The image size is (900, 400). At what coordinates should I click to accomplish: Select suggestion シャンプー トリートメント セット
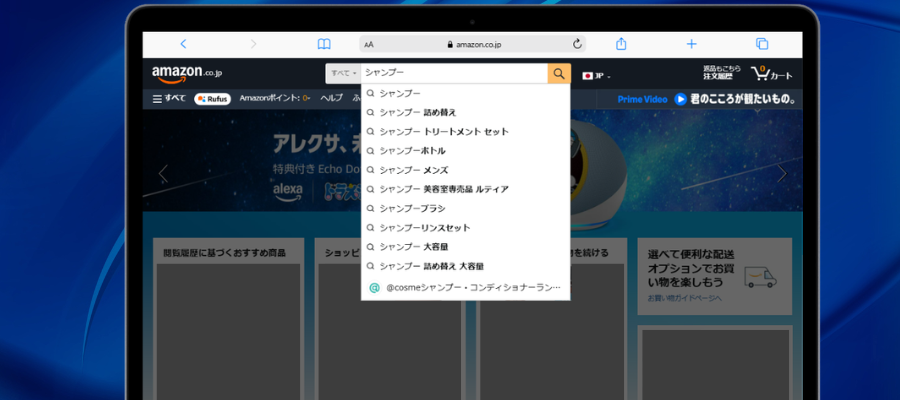point(465,131)
